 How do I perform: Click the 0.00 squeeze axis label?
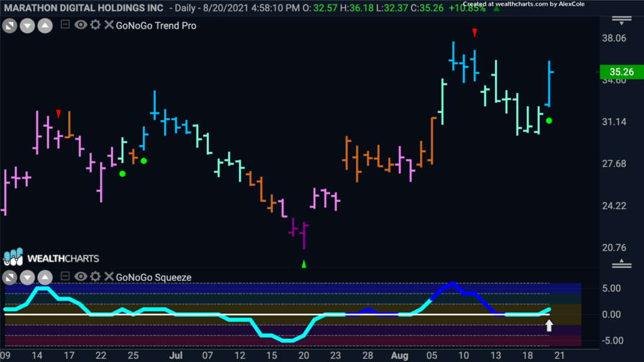[x=611, y=315]
